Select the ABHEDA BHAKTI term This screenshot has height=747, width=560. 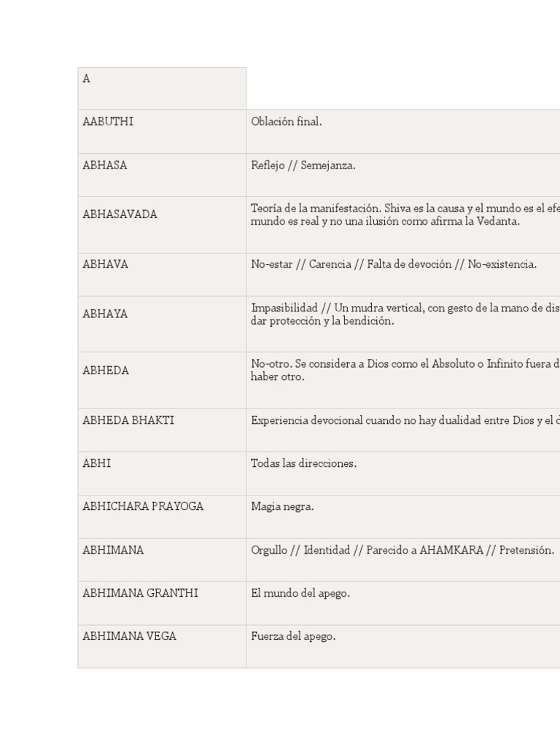pos(128,421)
